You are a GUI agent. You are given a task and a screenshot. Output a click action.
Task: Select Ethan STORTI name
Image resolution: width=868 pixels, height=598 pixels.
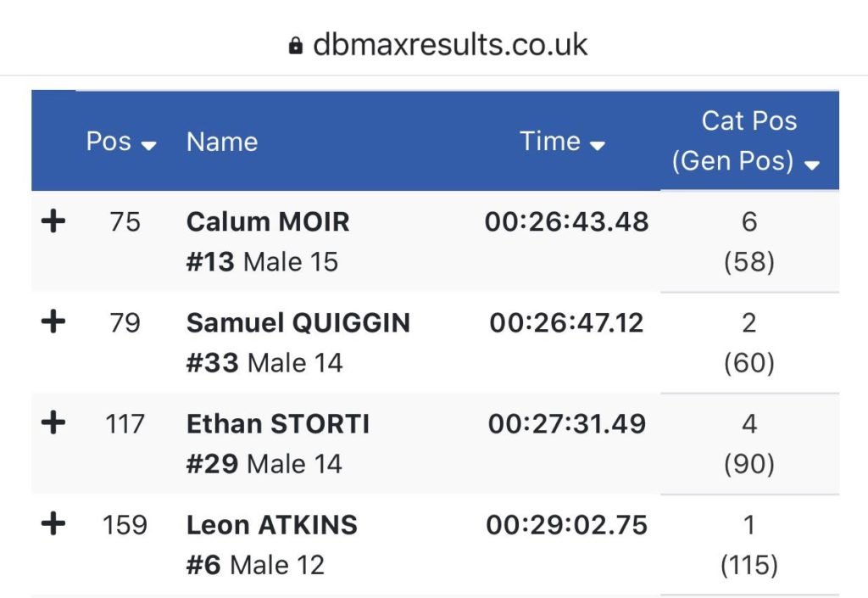pyautogui.click(x=278, y=424)
